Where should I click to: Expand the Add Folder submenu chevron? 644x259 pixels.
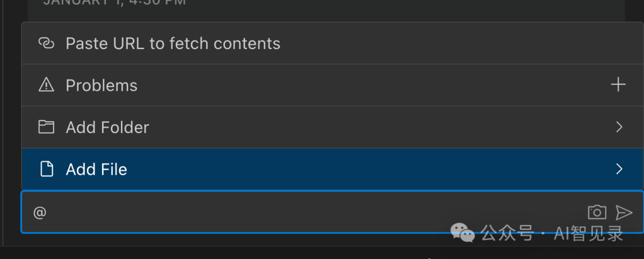(620, 127)
